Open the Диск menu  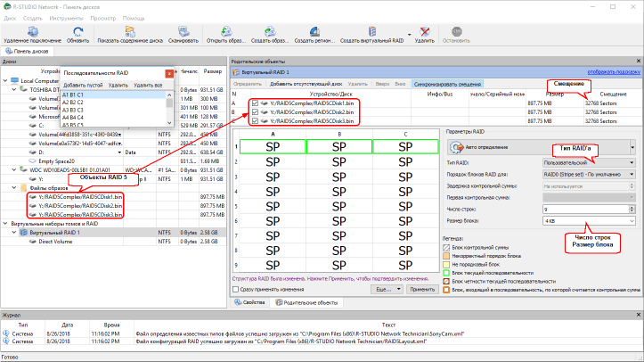click(10, 19)
